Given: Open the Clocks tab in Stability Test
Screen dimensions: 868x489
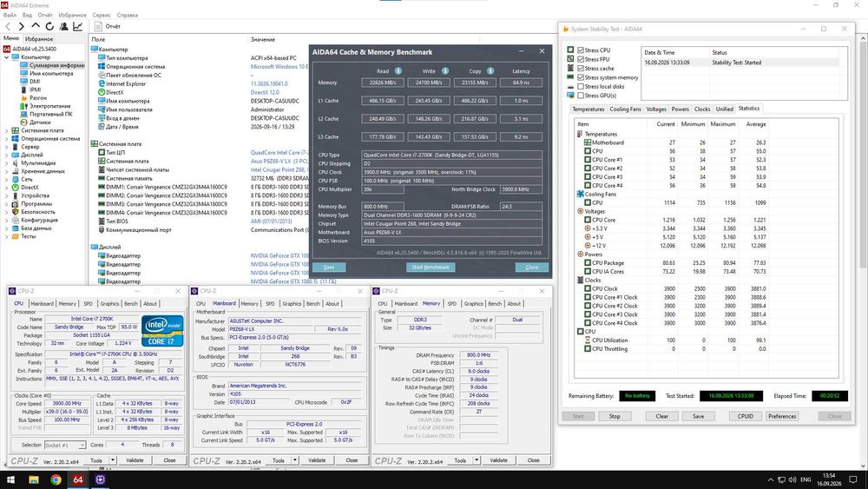Looking at the screenshot, I should (702, 109).
